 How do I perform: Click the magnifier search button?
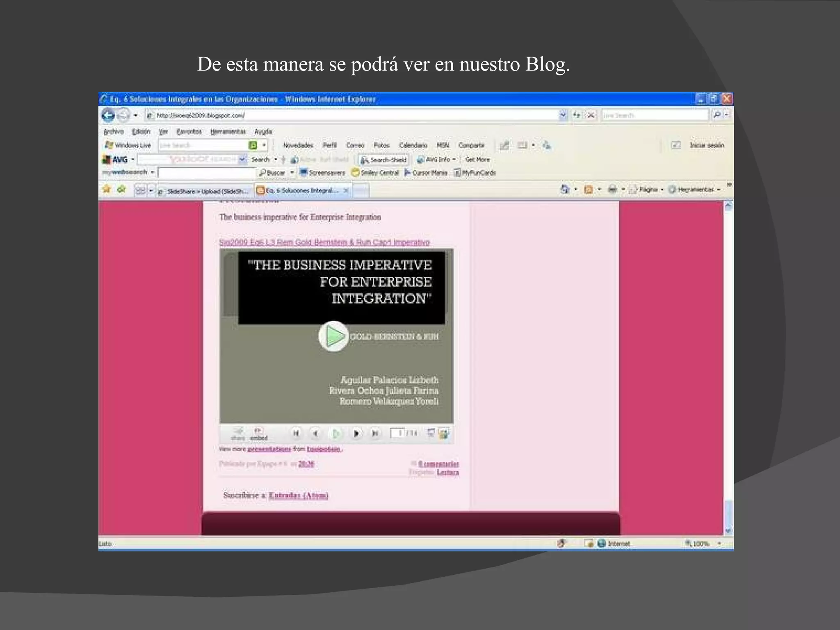click(x=717, y=115)
